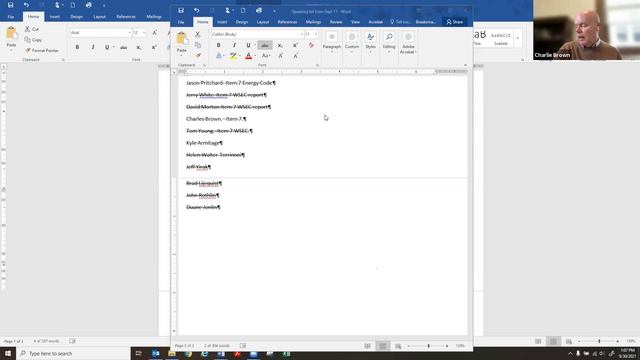Expand the Adobe Acrobat group button
Viewport: 640px width, 360px height.
(408, 43)
